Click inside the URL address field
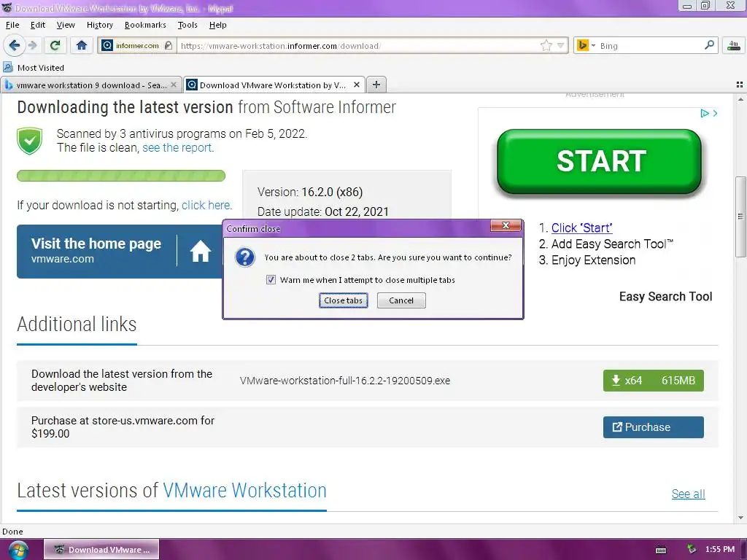The image size is (747, 560). pos(357,46)
